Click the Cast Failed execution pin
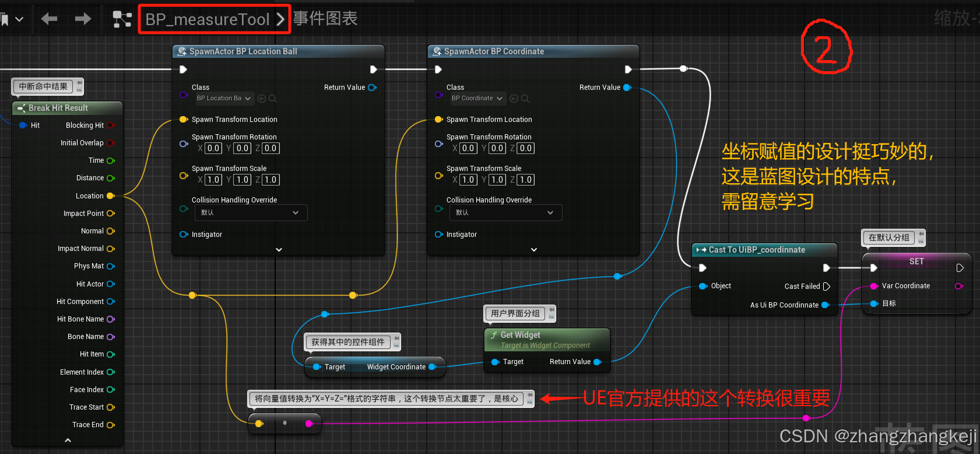Screen dimensions: 980x454 [x=826, y=287]
